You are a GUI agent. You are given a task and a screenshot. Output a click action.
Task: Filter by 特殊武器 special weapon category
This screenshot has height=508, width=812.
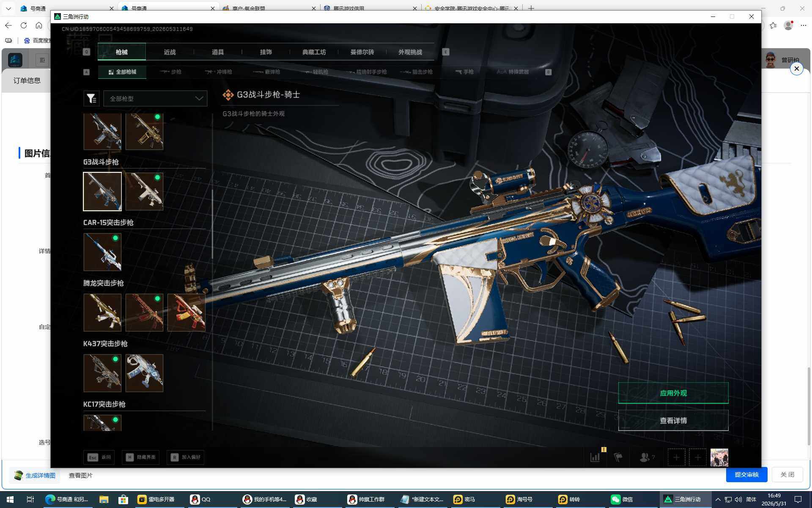(x=513, y=72)
